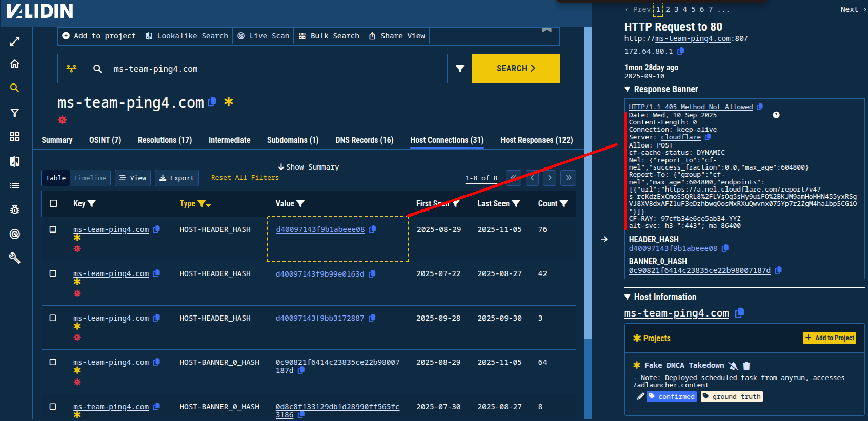Viewport: 868px width, 421px height.
Task: Click the arrow icon between table and panel
Action: pyautogui.click(x=604, y=239)
